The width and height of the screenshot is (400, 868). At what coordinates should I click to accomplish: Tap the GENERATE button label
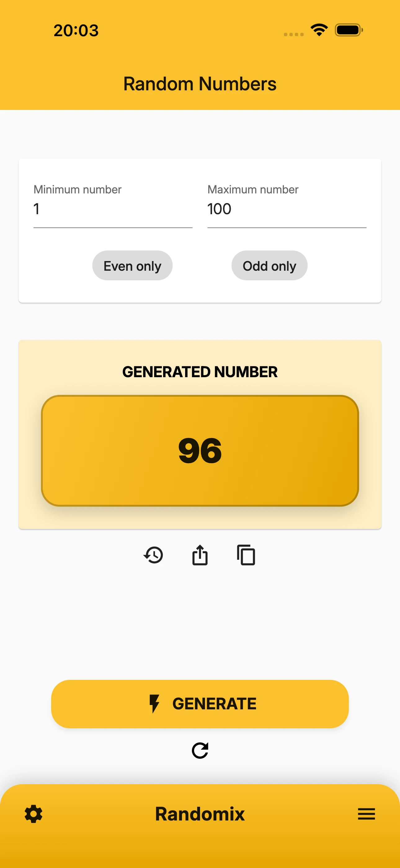coord(215,703)
